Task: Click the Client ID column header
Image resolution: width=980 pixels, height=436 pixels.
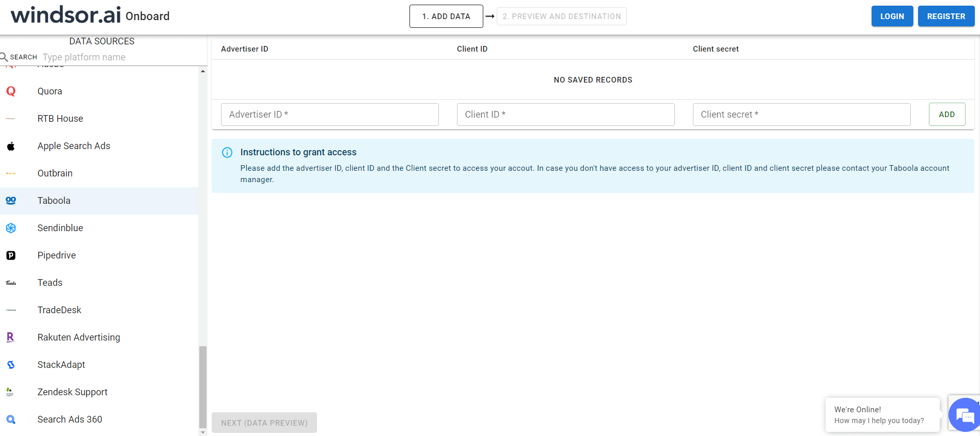Action: coord(472,49)
